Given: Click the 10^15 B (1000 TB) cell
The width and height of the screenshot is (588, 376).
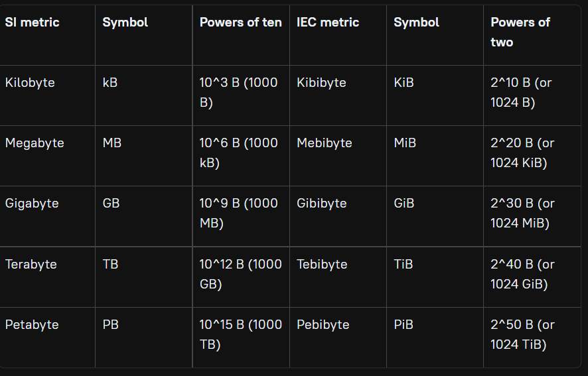Looking at the screenshot, I should coord(241,338).
